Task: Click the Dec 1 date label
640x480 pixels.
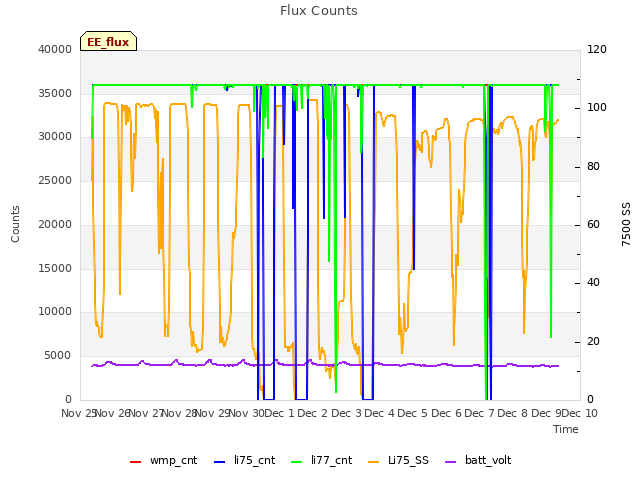Action: 280,413
